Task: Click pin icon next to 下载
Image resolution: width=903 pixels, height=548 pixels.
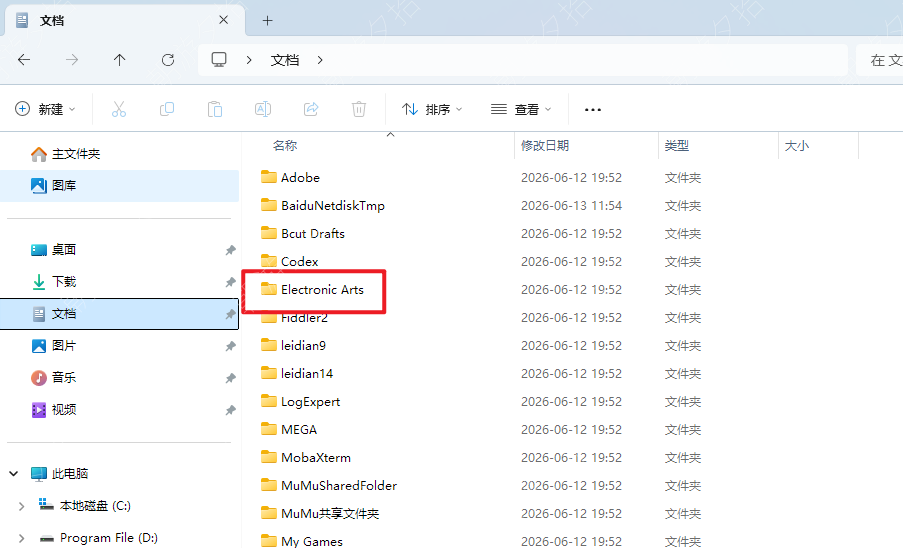Action: click(x=230, y=282)
